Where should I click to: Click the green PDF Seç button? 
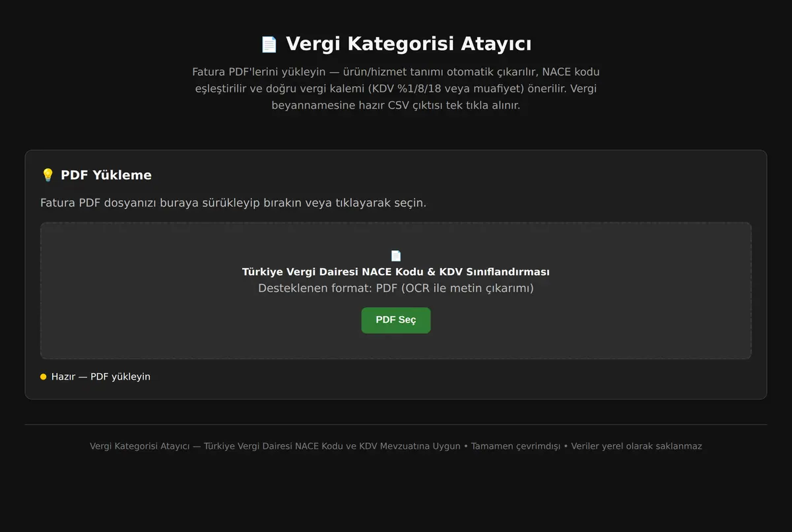tap(396, 320)
